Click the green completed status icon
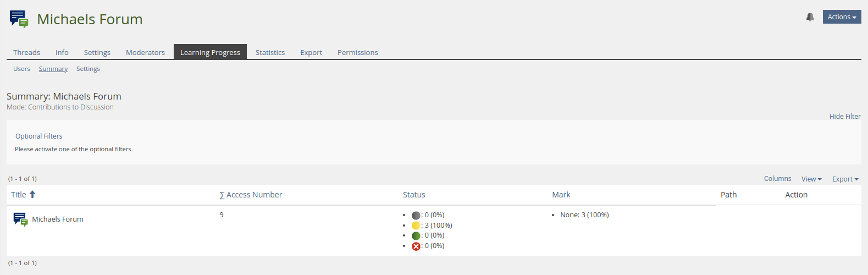868x275 pixels. click(416, 236)
